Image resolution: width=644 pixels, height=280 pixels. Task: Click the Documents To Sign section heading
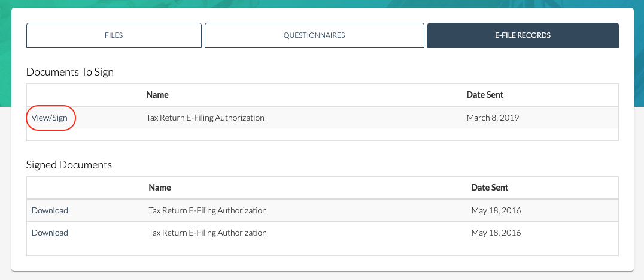pos(70,72)
